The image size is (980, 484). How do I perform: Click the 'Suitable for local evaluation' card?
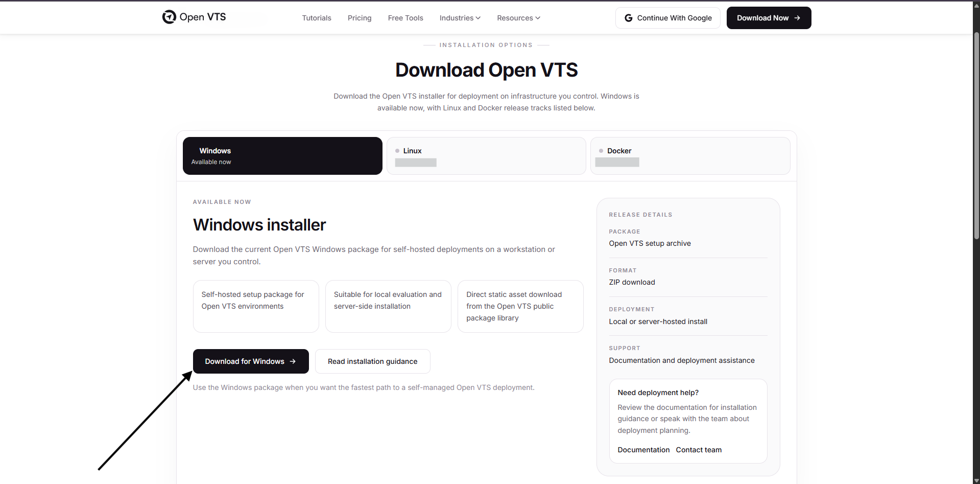pyautogui.click(x=388, y=306)
